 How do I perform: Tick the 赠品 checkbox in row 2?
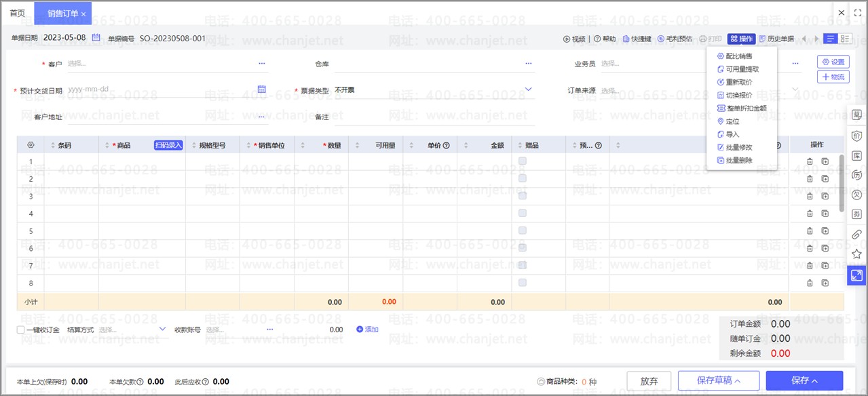click(x=523, y=178)
